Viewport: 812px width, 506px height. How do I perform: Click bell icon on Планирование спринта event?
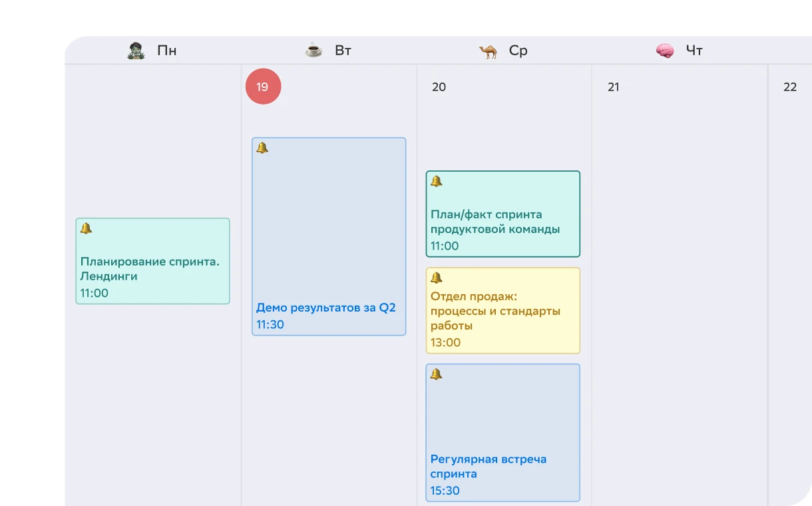point(86,228)
